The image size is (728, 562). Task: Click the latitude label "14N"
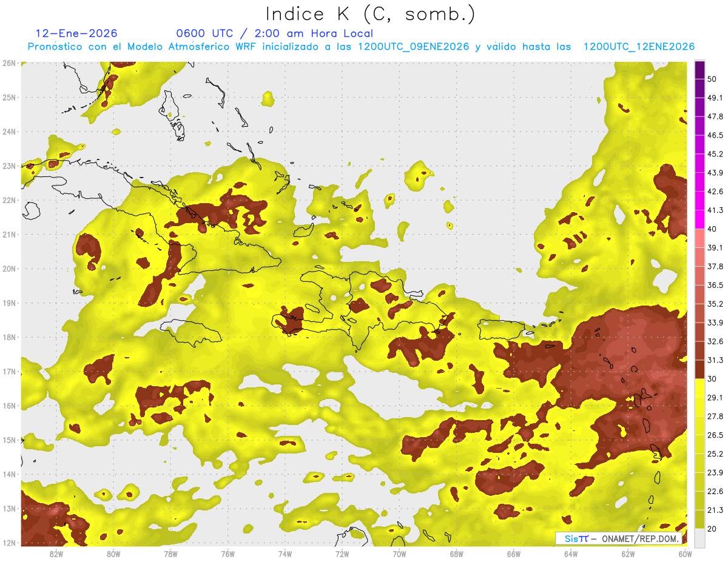(8, 474)
